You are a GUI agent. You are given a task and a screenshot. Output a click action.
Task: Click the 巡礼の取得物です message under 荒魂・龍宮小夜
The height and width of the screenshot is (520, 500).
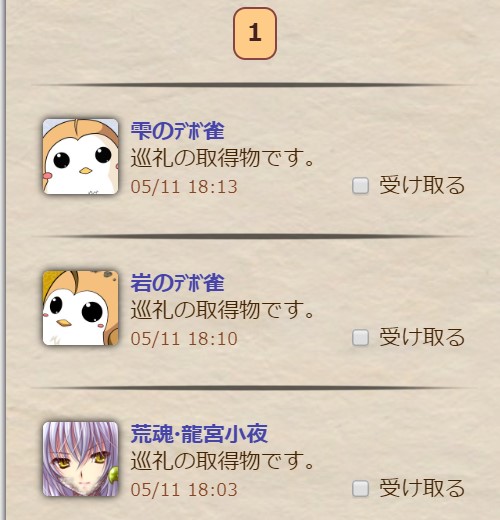pos(222,461)
